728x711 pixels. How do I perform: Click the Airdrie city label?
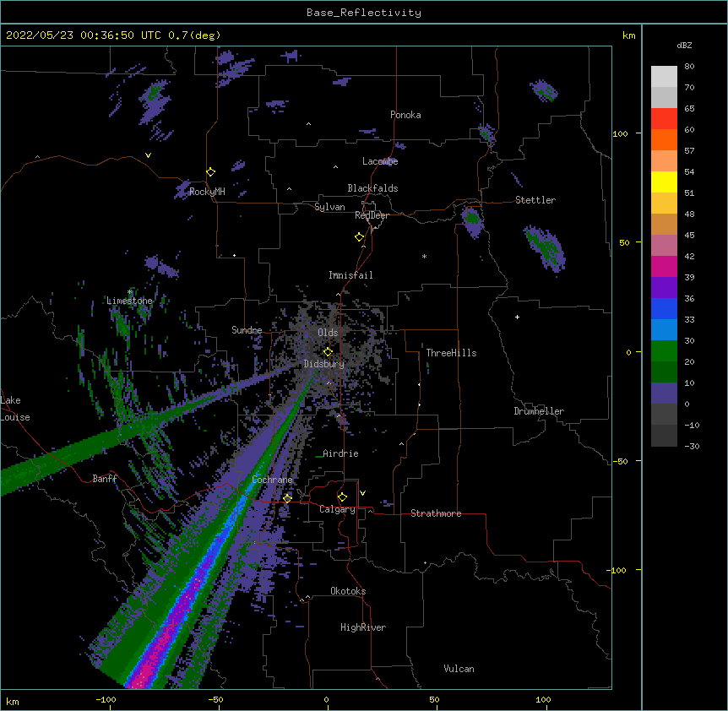[x=340, y=453]
